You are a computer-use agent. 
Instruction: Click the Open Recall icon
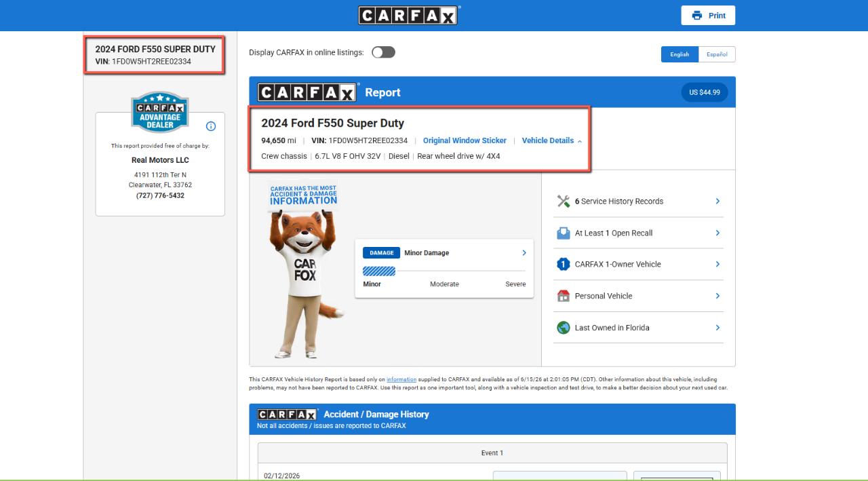tap(564, 233)
